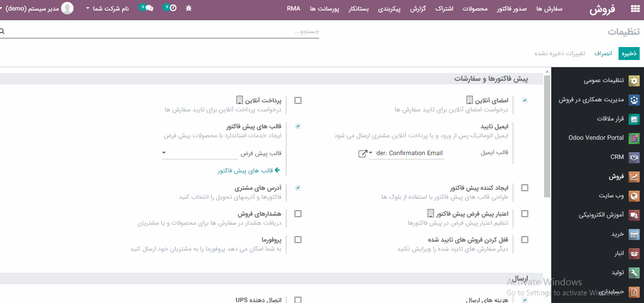Open the خرید card icon
This screenshot has height=303, width=644.
634,234
